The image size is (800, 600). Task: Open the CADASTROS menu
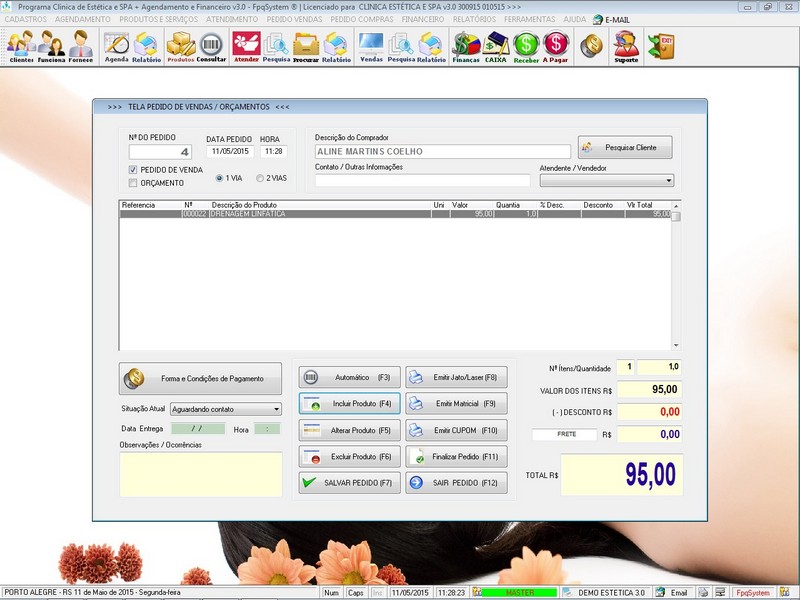(x=26, y=19)
